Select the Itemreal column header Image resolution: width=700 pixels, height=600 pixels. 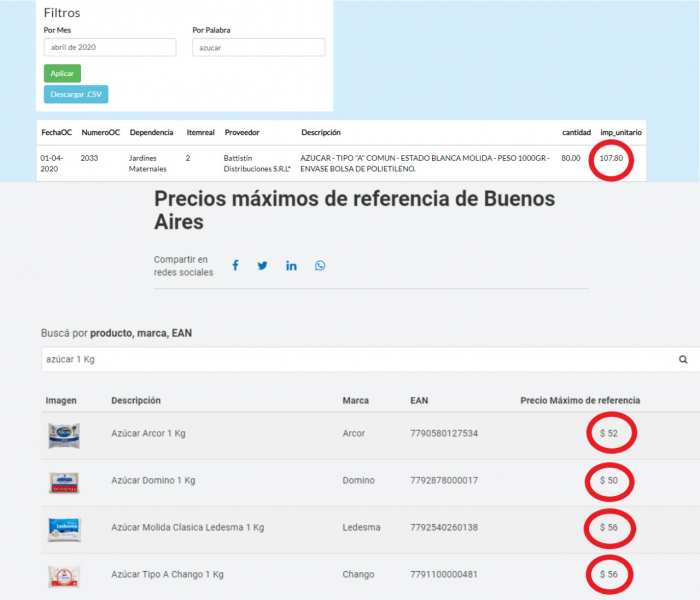pyautogui.click(x=200, y=132)
